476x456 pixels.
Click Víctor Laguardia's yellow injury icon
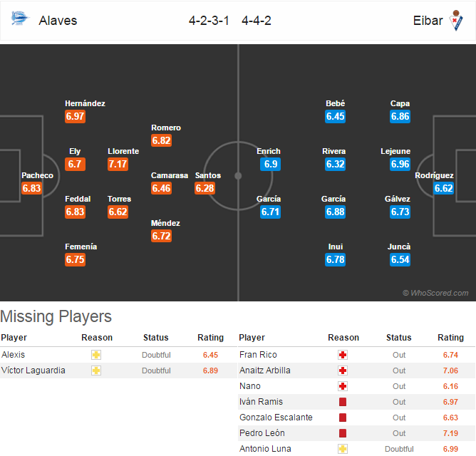[x=96, y=370]
